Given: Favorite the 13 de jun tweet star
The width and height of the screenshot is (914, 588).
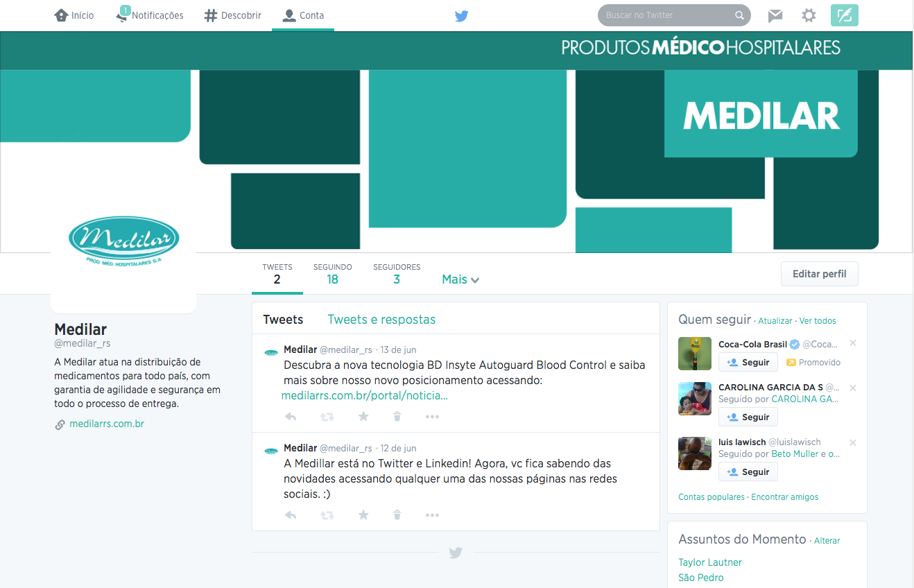Looking at the screenshot, I should 363,417.
